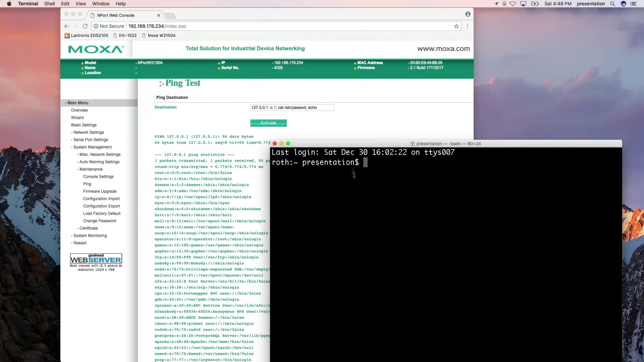Image resolution: width=644 pixels, height=362 pixels.
Task: Open the Moxa W2150A bookmark
Action: [159, 36]
